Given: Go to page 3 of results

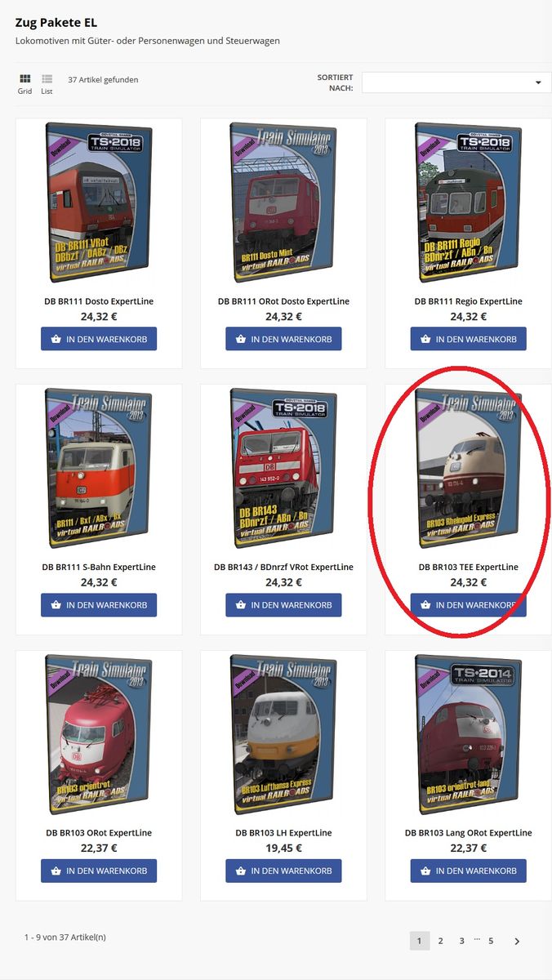Looking at the screenshot, I should point(461,941).
